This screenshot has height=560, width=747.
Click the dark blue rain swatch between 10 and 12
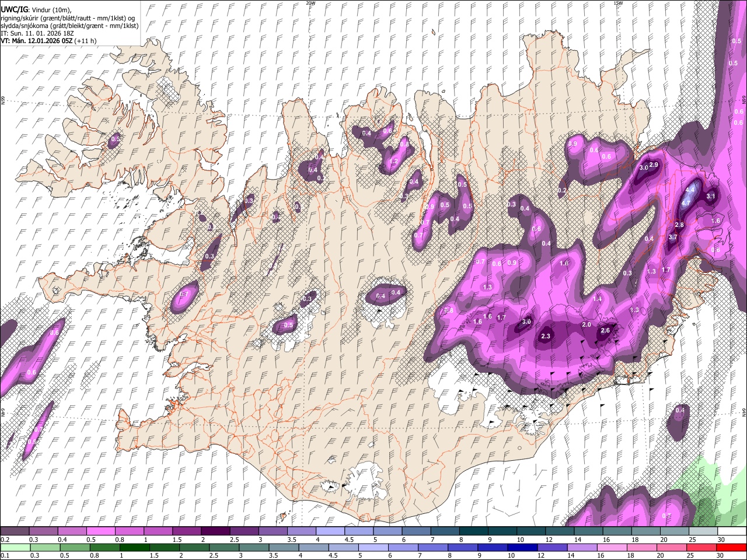(522, 547)
